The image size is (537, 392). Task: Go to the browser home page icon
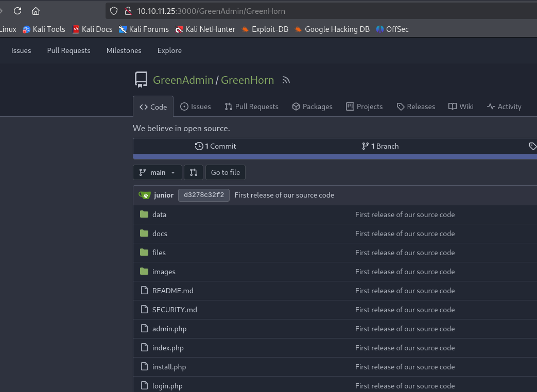(36, 11)
